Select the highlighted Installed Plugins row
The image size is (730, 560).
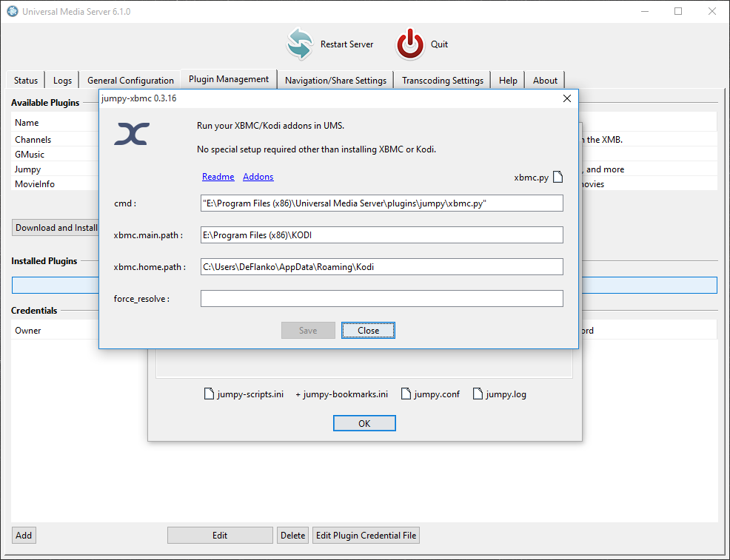55,285
